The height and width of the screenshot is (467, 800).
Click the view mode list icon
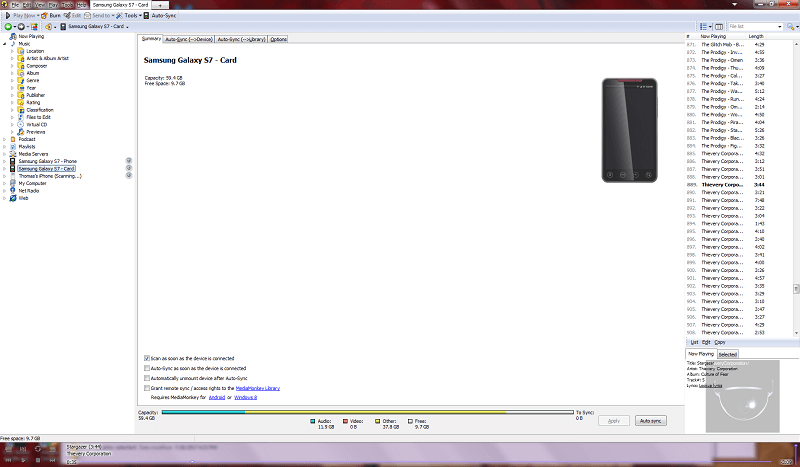click(704, 27)
